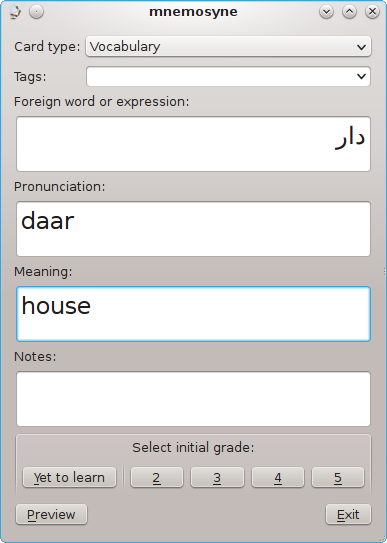Click inside the Tags text field

click(x=220, y=76)
